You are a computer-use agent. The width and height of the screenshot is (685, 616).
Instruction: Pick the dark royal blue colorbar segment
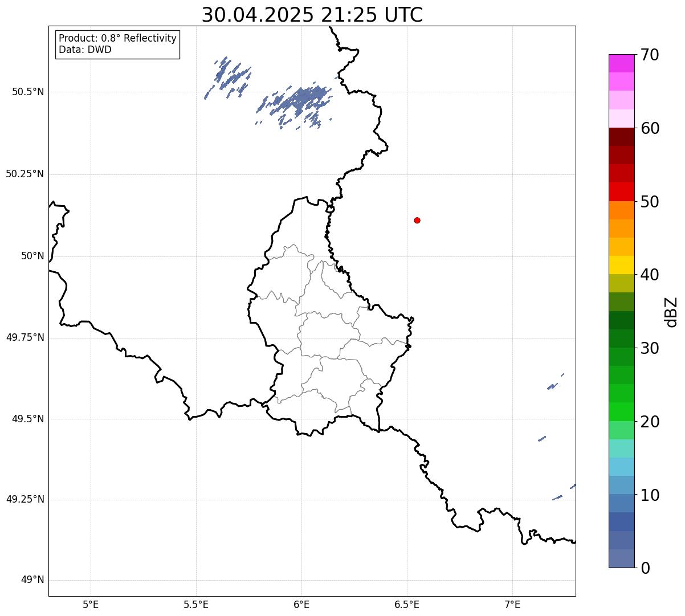tap(621, 522)
